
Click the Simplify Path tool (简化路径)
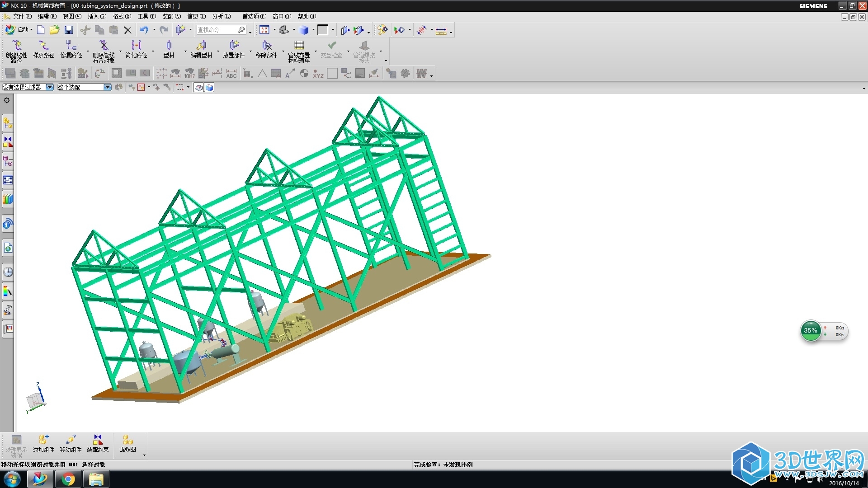tap(136, 50)
